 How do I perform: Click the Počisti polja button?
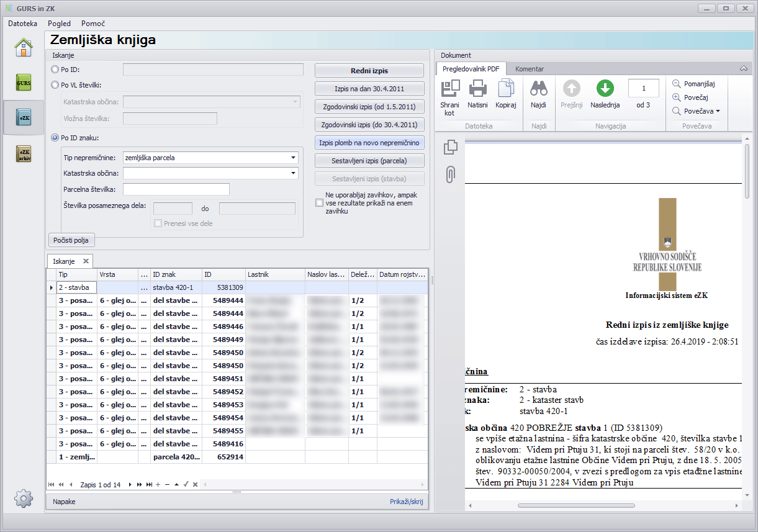(x=71, y=240)
